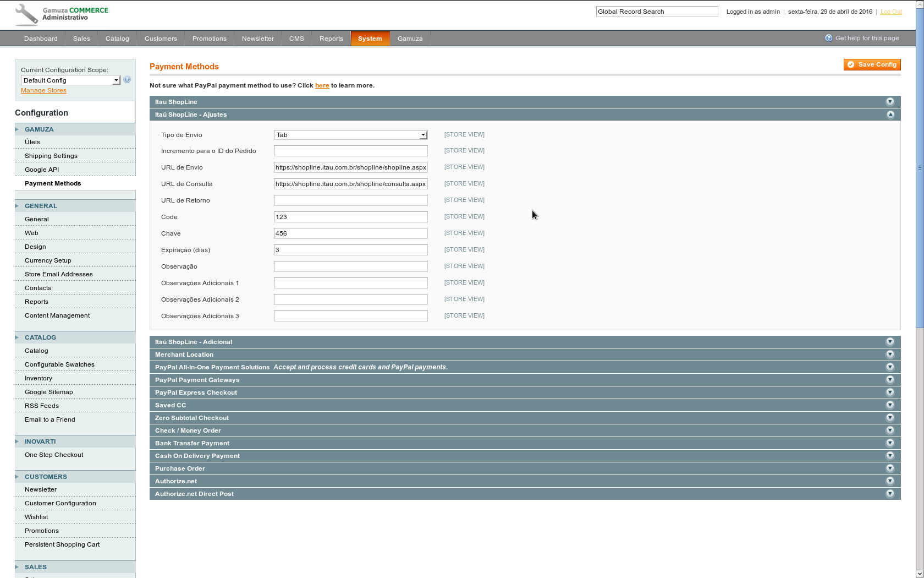Click the Manage Stores link
This screenshot has width=924, height=578.
click(43, 90)
